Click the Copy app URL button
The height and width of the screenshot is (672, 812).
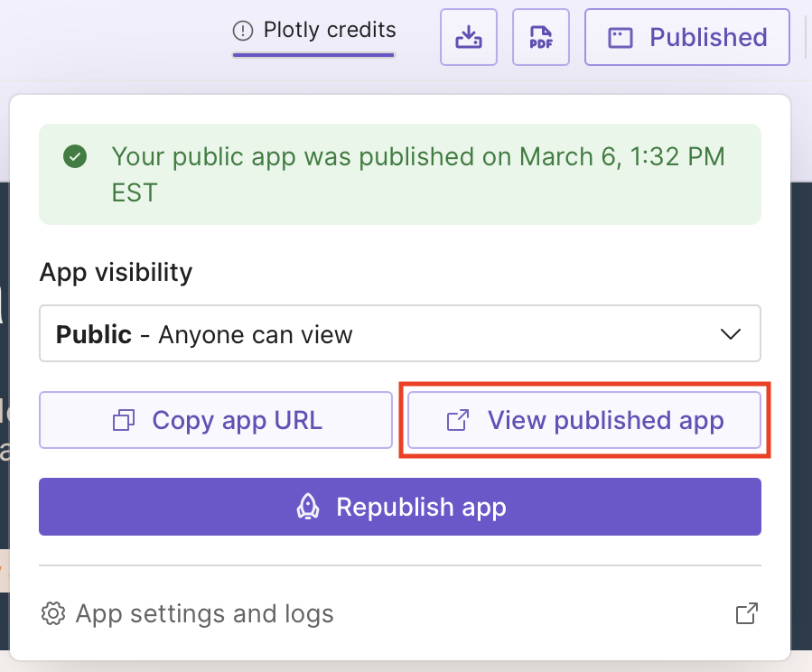pos(215,420)
